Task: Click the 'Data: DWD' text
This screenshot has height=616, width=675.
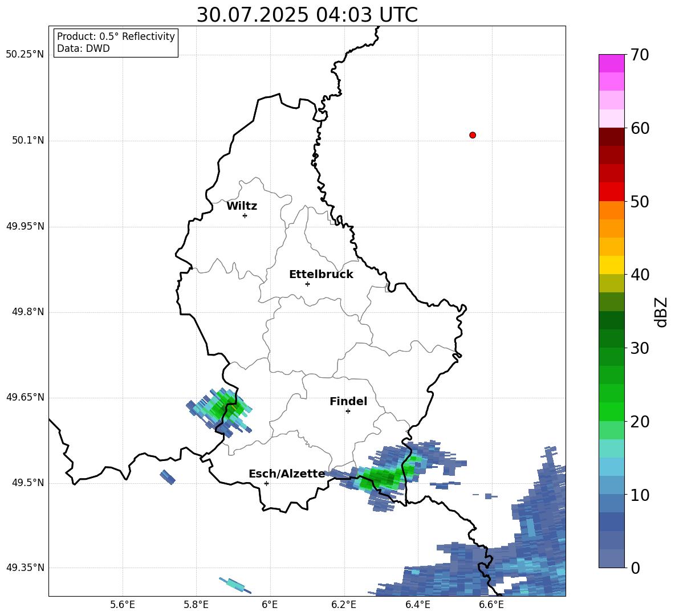Action: pyautogui.click(x=83, y=48)
